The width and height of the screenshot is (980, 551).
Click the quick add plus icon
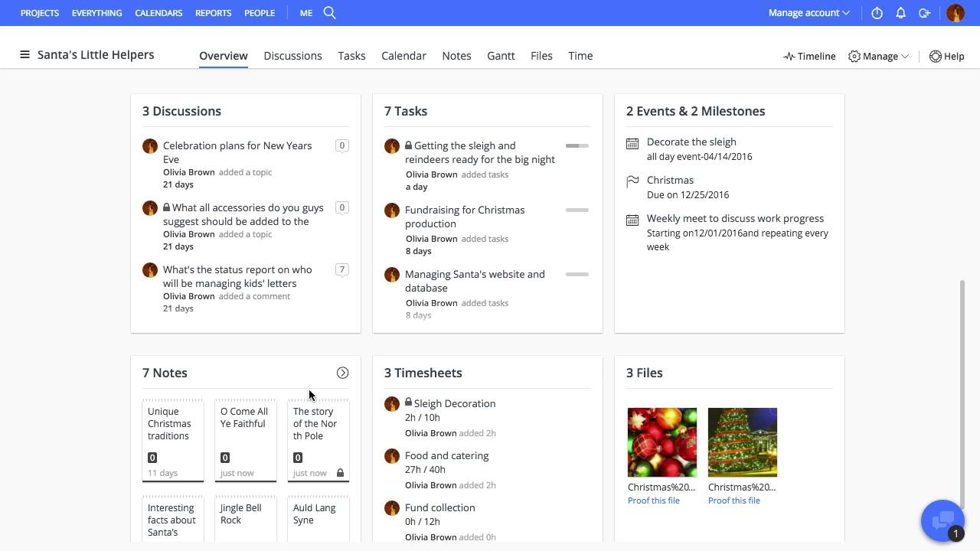coord(924,13)
